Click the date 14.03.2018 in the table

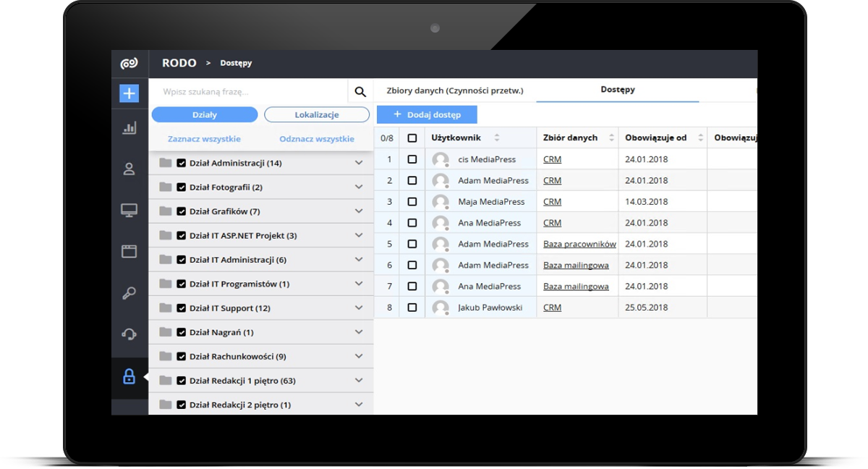pyautogui.click(x=647, y=202)
